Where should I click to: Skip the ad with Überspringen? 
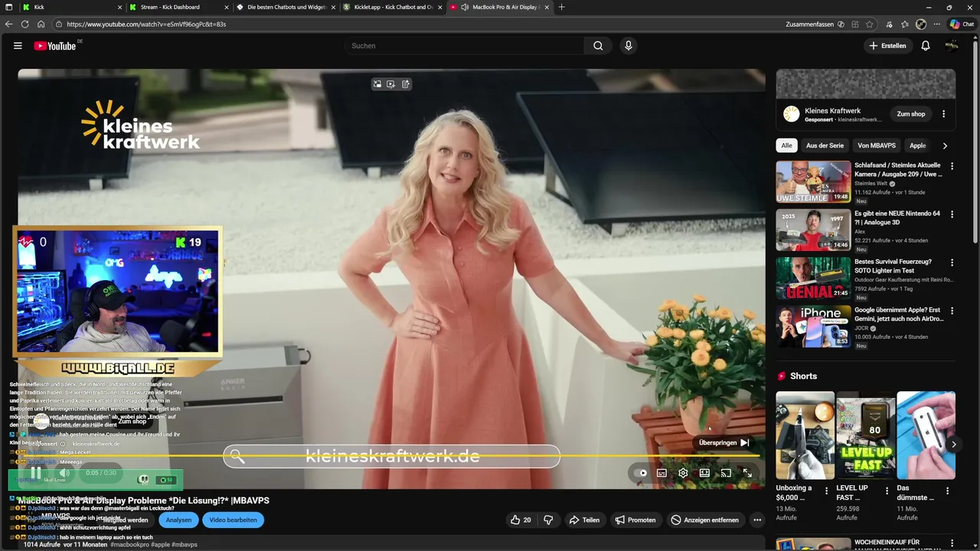tap(724, 442)
